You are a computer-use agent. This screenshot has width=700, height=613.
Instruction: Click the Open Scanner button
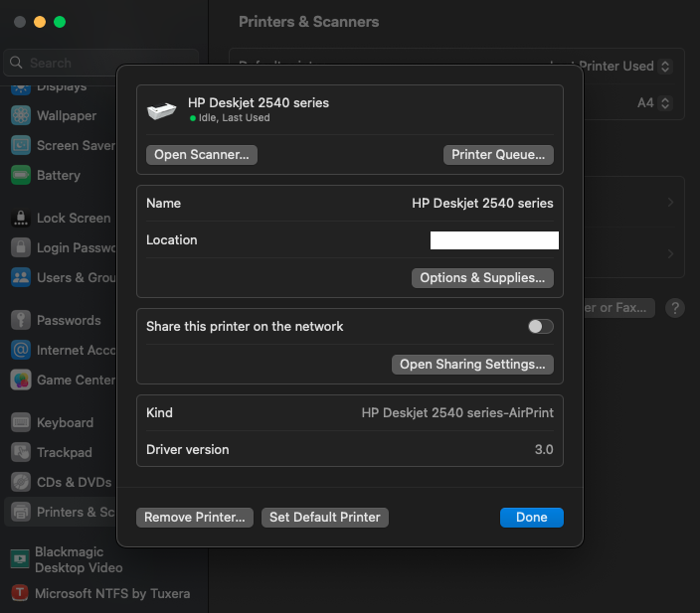pyautogui.click(x=202, y=155)
